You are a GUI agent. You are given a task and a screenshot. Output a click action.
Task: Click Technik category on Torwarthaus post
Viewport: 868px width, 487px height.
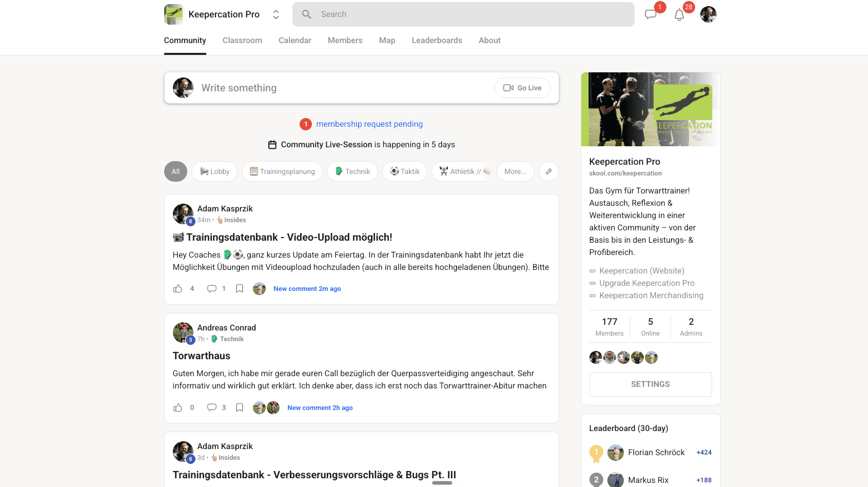227,339
